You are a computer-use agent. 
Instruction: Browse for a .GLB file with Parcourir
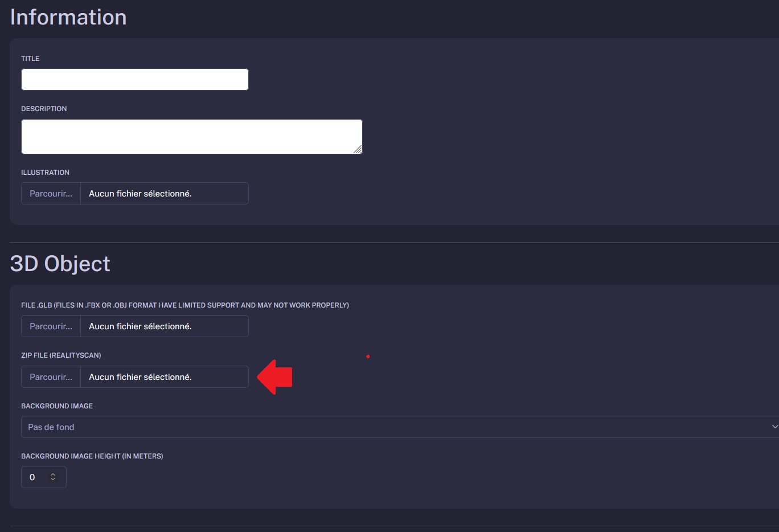(51, 326)
